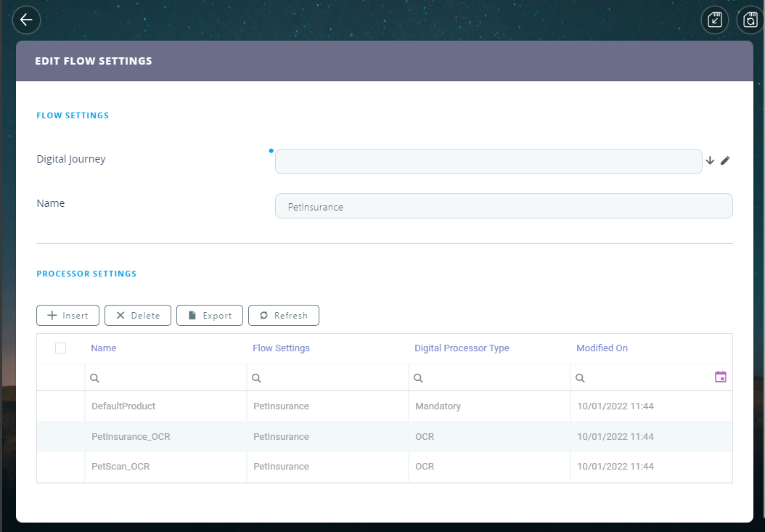The image size is (765, 532).
Task: Sort by the Modified On column header
Action: [x=602, y=348]
